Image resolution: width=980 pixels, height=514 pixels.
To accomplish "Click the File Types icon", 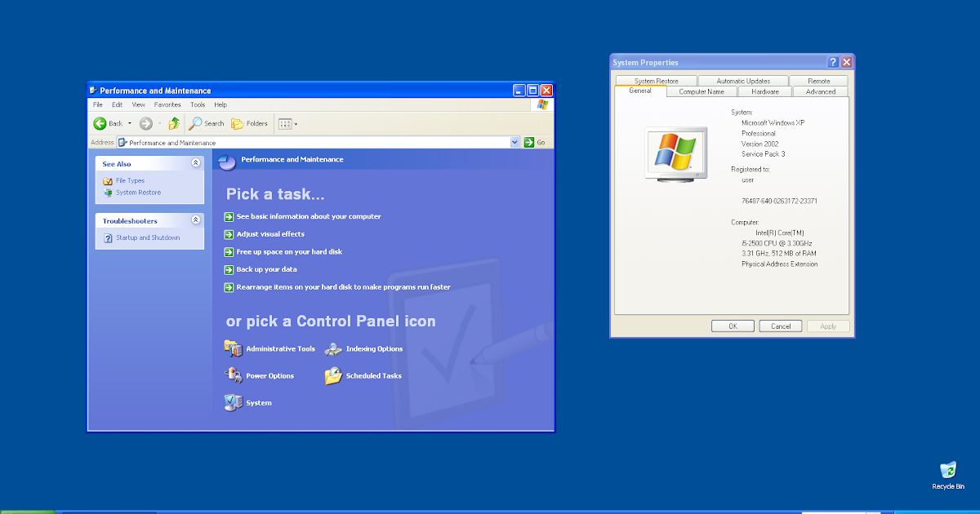I will (x=108, y=181).
